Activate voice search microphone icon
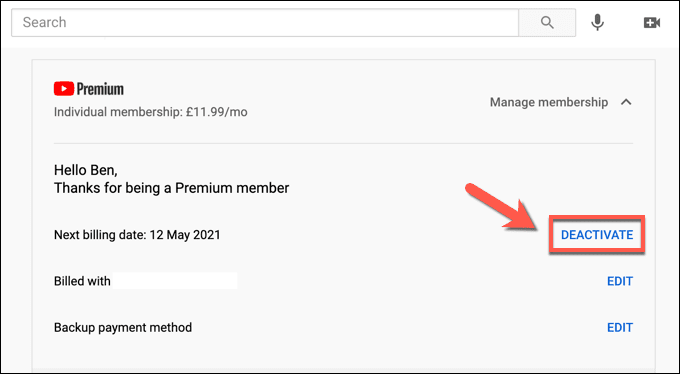 (598, 22)
